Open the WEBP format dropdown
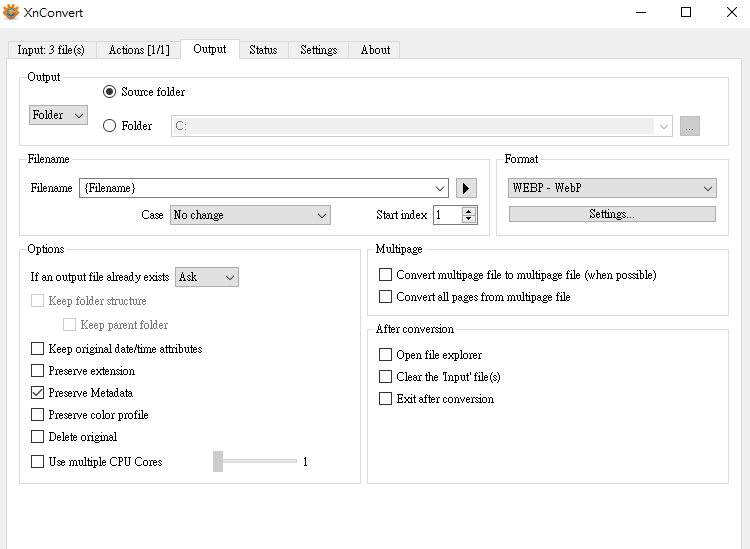 click(x=613, y=188)
